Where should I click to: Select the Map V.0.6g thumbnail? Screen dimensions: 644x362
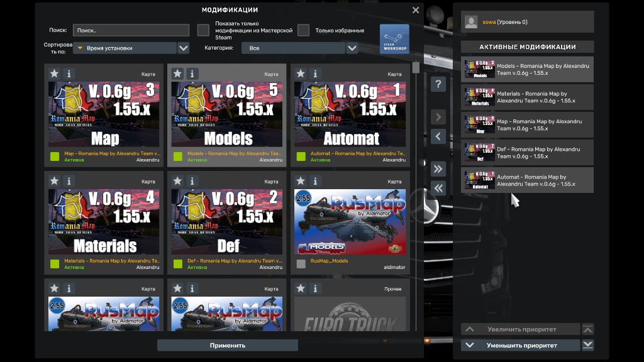tap(104, 114)
